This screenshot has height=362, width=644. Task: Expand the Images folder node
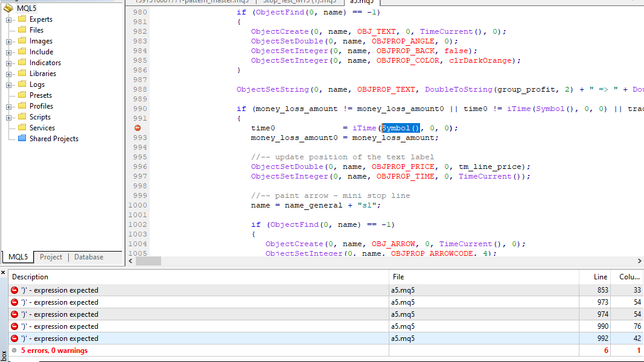coord(8,42)
